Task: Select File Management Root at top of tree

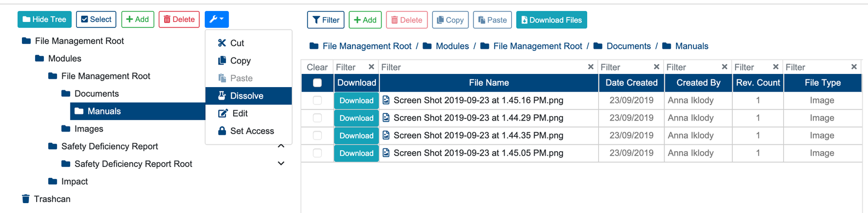Action: (79, 41)
